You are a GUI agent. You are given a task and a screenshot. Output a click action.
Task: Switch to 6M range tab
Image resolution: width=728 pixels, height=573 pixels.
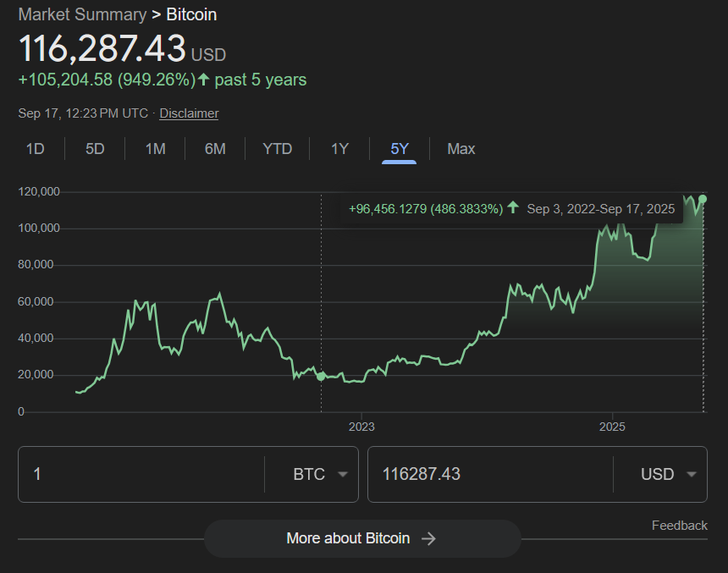point(215,149)
